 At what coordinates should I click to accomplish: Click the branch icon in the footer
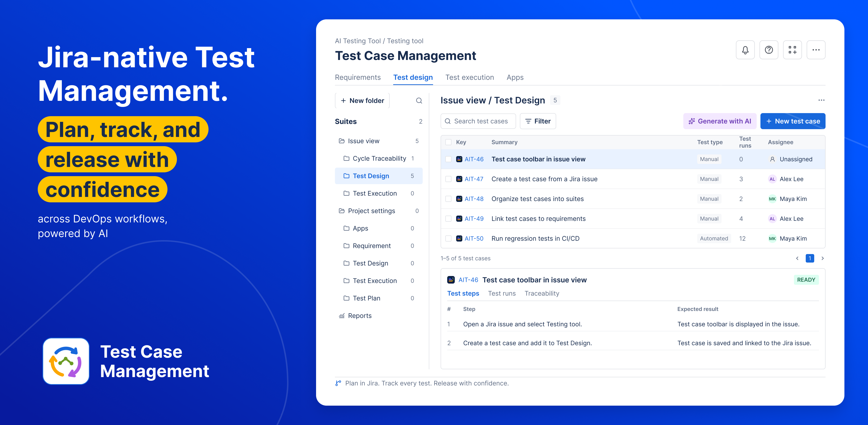pyautogui.click(x=338, y=383)
